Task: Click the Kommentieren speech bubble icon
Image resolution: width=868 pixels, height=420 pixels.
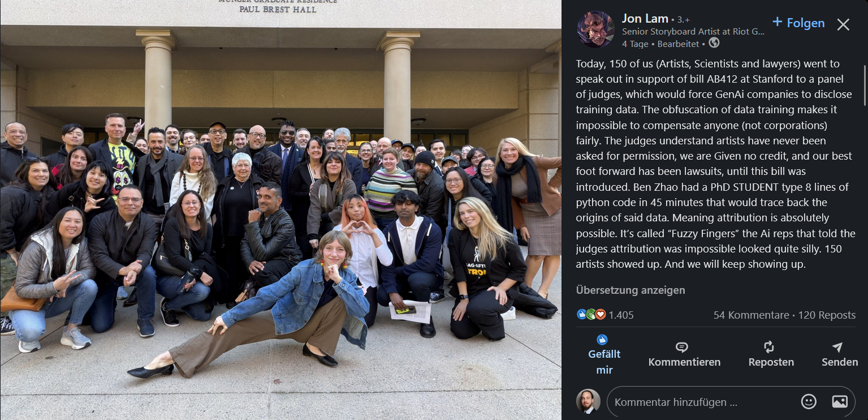Action: tap(683, 347)
